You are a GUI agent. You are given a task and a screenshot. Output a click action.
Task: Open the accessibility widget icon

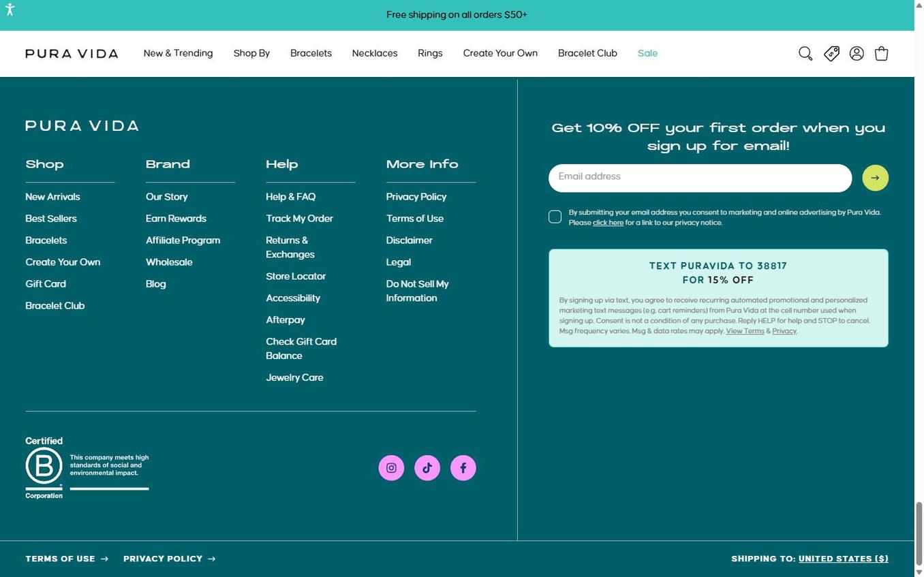click(x=10, y=10)
